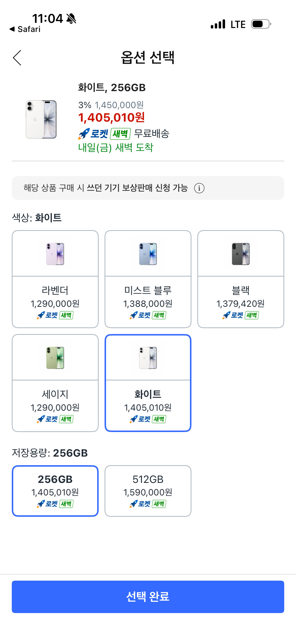Choose 256GB storage capacity
This screenshot has width=296, height=644.
pos(55,491)
